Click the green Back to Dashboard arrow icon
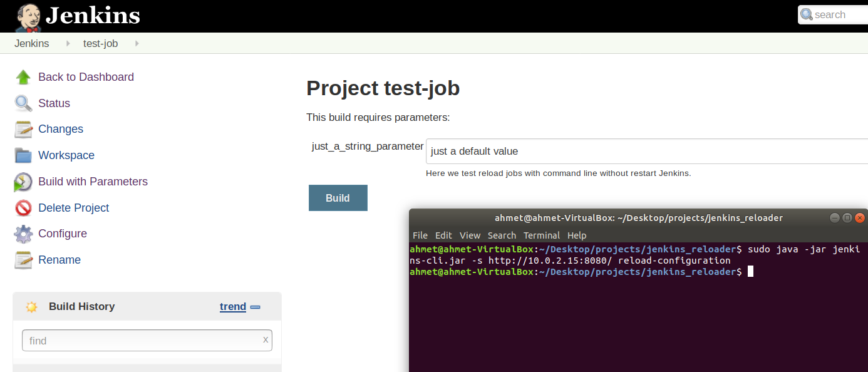868x372 pixels. 23,77
